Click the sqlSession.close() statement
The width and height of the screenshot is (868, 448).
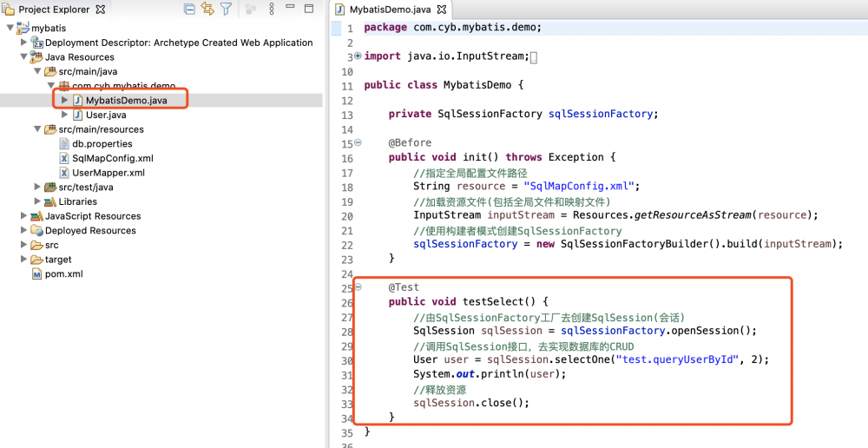[x=471, y=403]
